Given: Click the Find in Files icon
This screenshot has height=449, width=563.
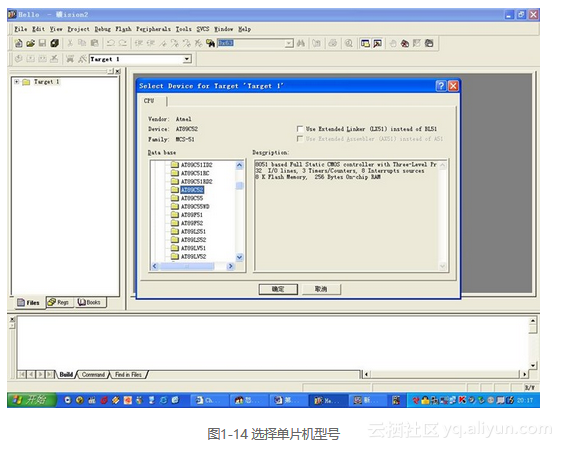Looking at the screenshot, I should [210, 43].
